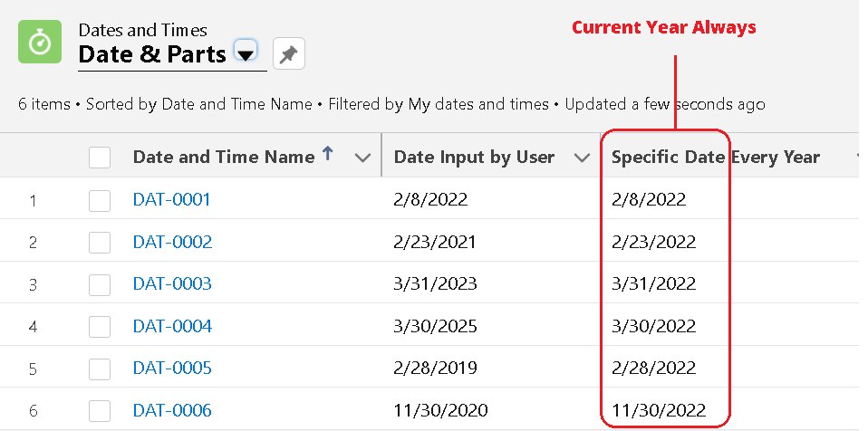Open Date and Time Name column menu chevron
Screen dimensions: 868x431
(x=362, y=158)
